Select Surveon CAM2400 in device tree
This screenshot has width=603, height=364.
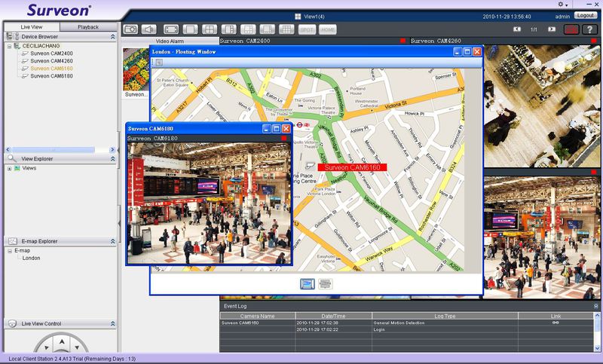51,54
